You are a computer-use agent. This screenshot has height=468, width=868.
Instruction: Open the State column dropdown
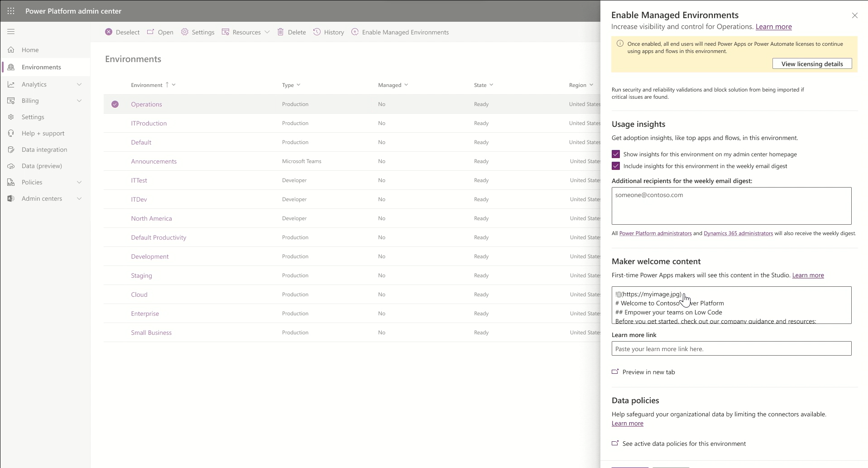point(491,85)
